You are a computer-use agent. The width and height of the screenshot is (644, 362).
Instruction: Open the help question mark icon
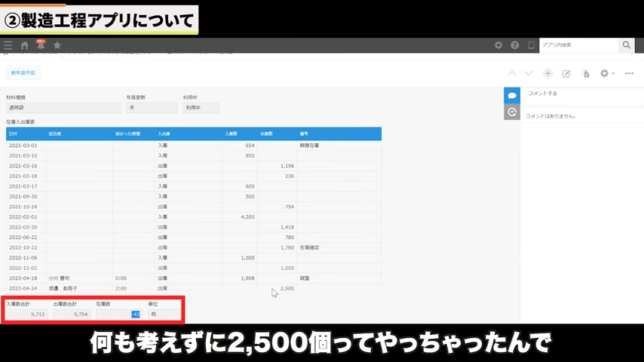tap(514, 45)
